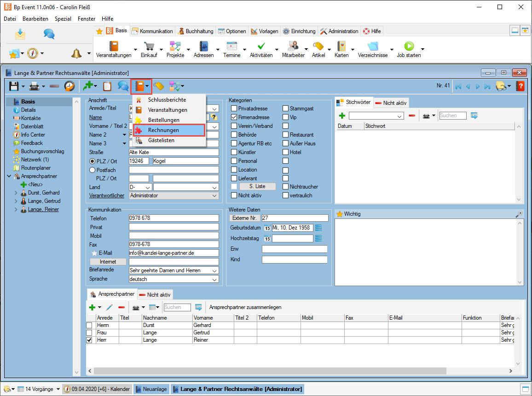
Task: Uncheck the Firmenadresse checkbox
Action: click(x=234, y=117)
